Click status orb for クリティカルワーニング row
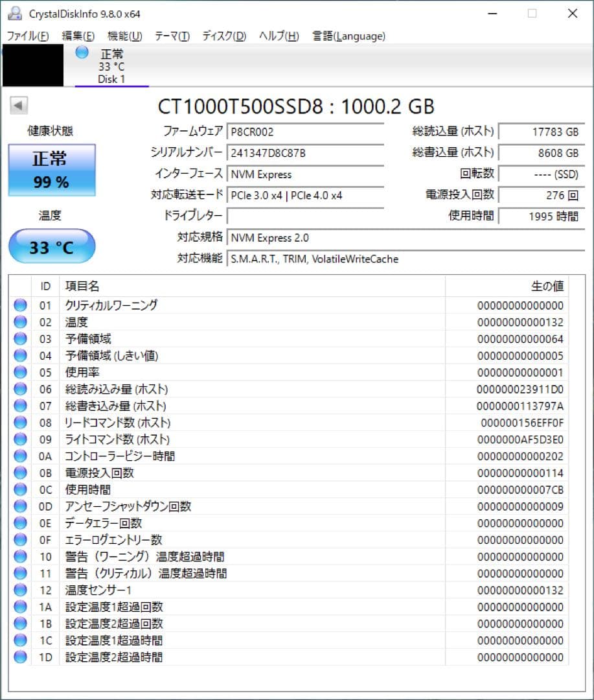The height and width of the screenshot is (700, 594). tap(20, 305)
